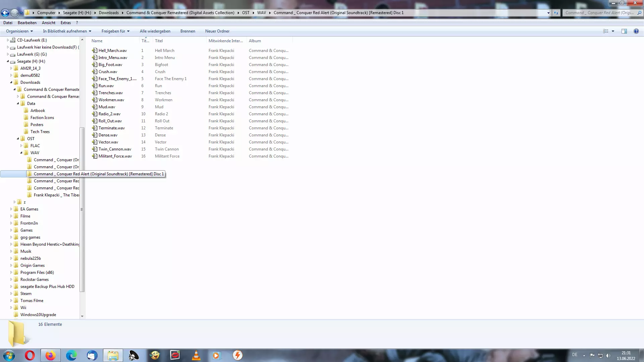Click the change view icon
The height and width of the screenshot is (362, 644).
coord(606,31)
